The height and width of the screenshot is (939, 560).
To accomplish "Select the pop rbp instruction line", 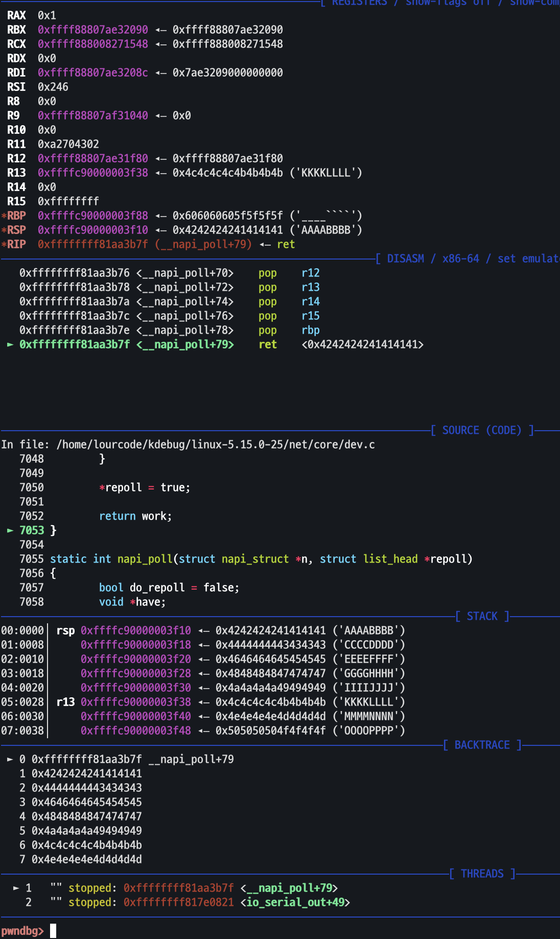I will point(170,330).
